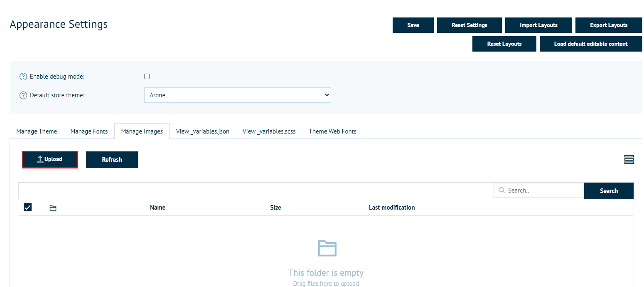Click folder icon in table header
644x287 pixels.
point(53,208)
